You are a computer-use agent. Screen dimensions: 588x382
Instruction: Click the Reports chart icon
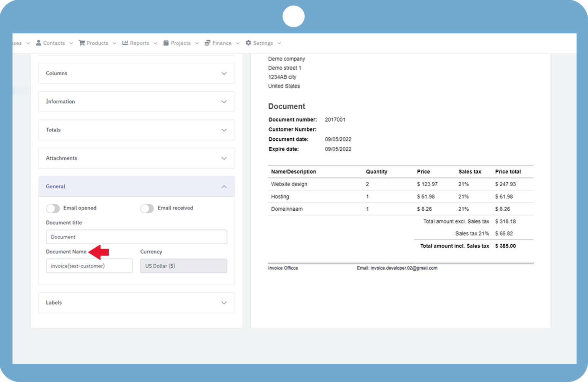125,43
